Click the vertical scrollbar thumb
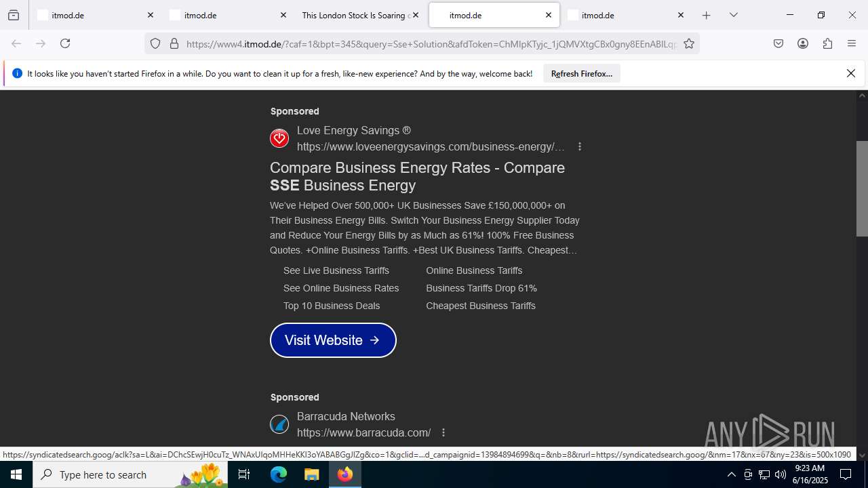Screen dimensions: 868x488 pos(862,188)
